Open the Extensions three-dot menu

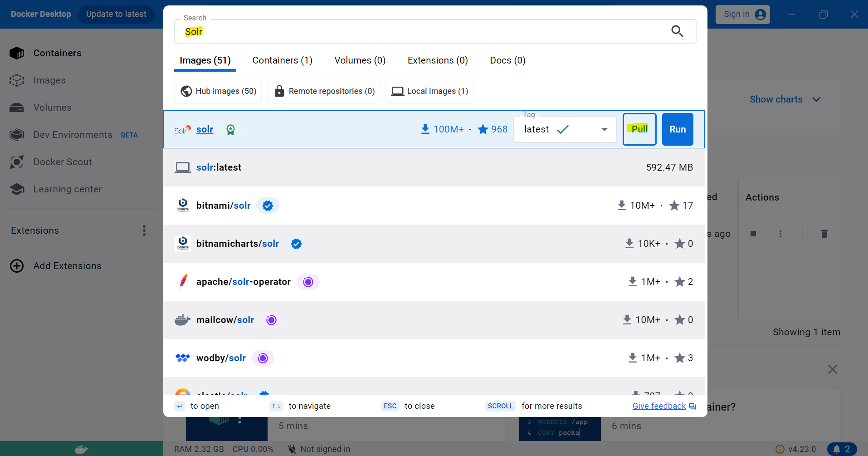[x=144, y=230]
